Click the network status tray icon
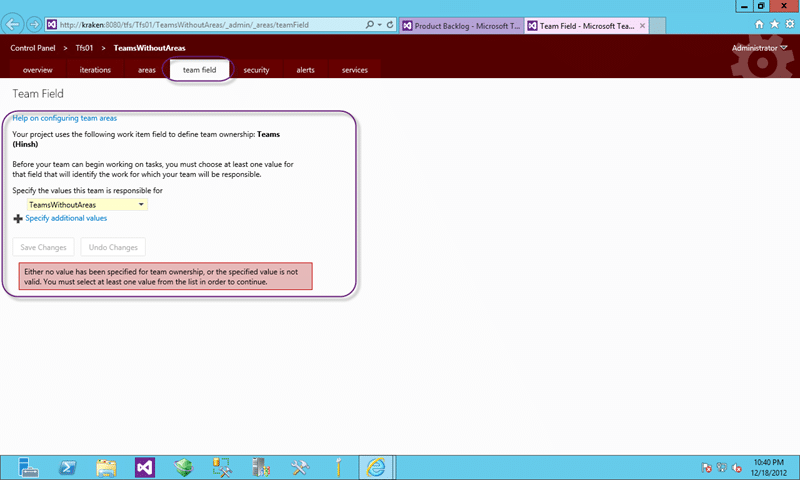This screenshot has height=480, width=800. pyautogui.click(x=721, y=467)
